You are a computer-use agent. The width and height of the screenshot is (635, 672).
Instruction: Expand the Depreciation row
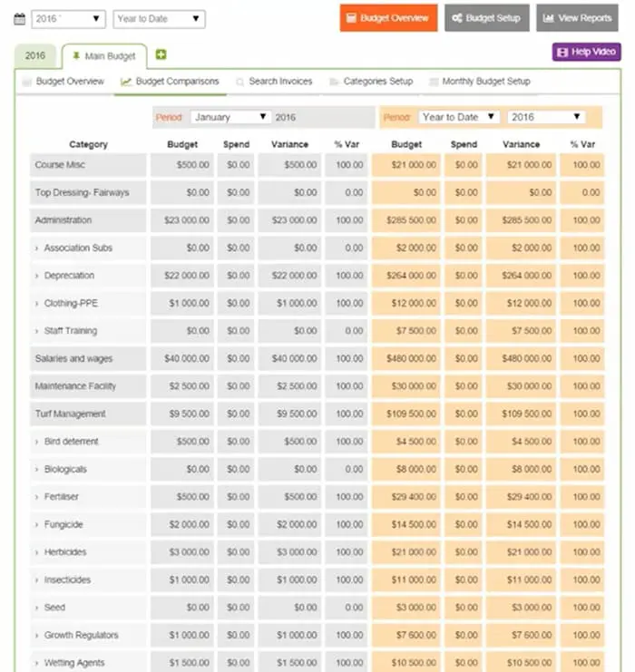37,276
